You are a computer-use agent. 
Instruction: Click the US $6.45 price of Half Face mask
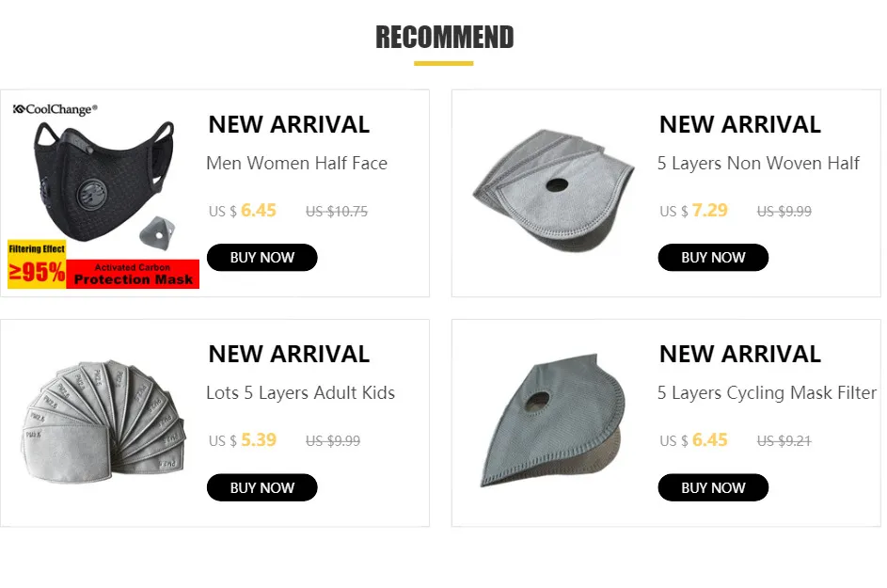click(242, 211)
